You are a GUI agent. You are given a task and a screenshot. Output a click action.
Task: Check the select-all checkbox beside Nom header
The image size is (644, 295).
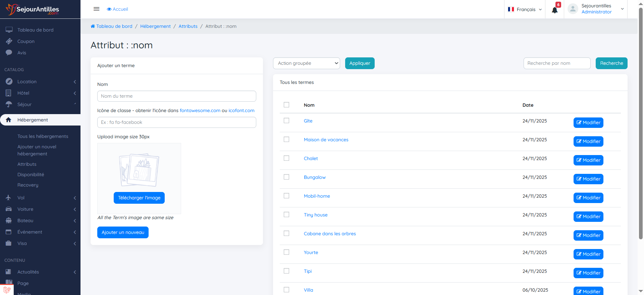tap(286, 105)
